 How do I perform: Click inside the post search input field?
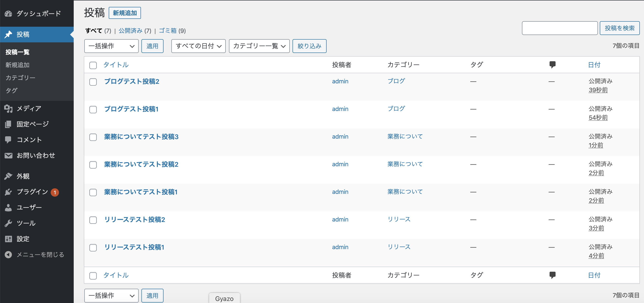click(x=559, y=28)
